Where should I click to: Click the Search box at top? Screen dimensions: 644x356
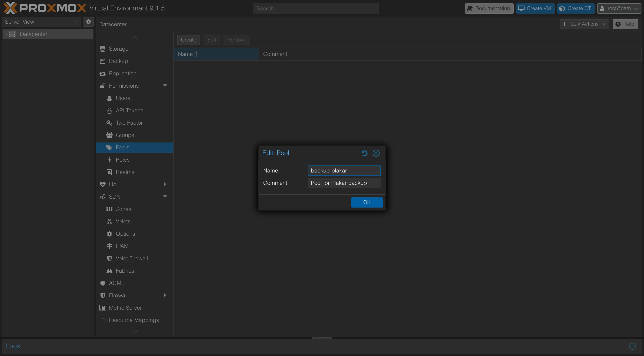[316, 9]
